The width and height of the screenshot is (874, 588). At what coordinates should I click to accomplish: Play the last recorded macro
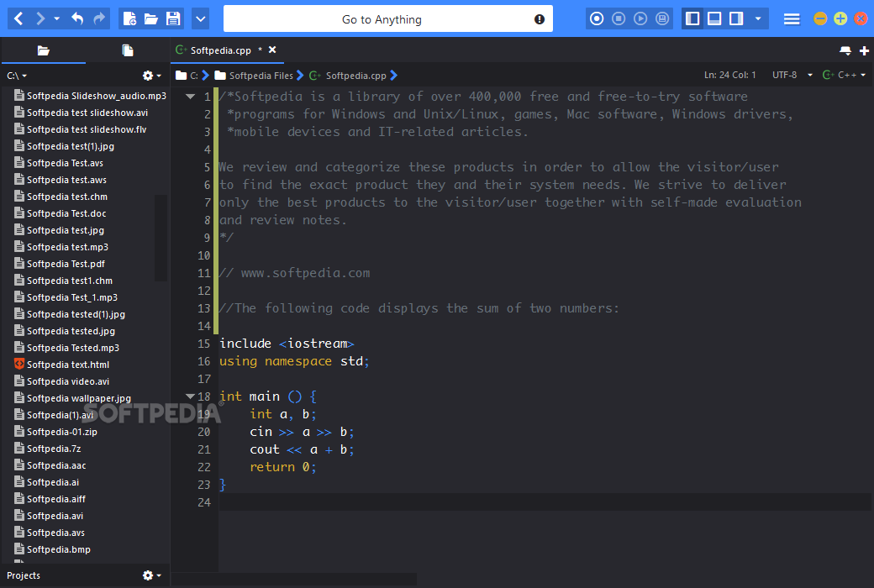coord(640,19)
